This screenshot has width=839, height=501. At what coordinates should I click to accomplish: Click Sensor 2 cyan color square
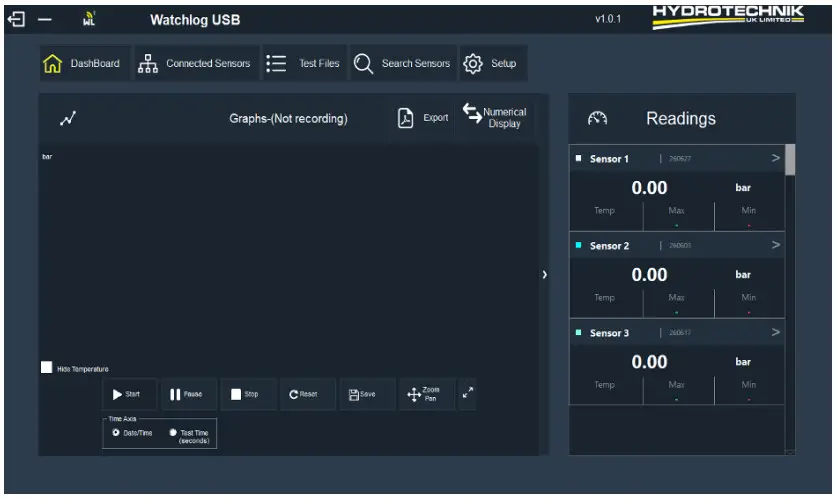(x=578, y=245)
